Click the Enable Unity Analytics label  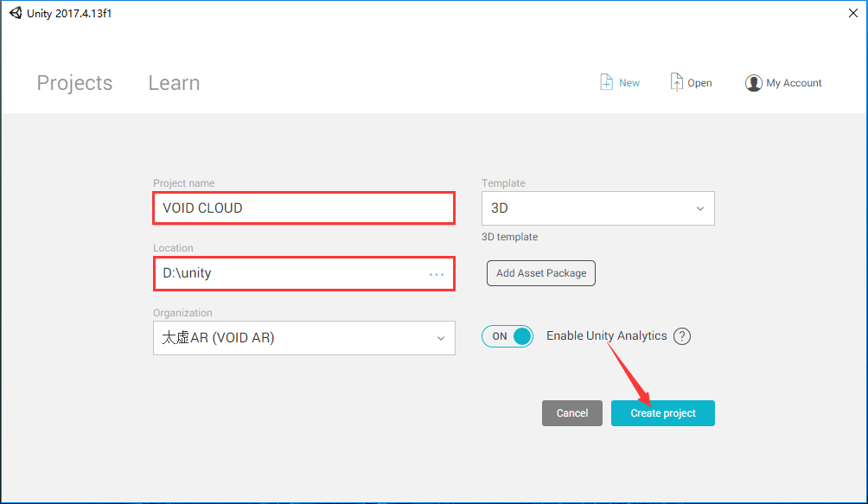606,336
